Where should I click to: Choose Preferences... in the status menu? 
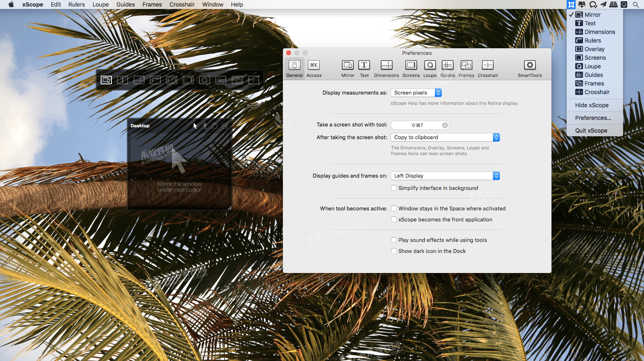pos(595,118)
